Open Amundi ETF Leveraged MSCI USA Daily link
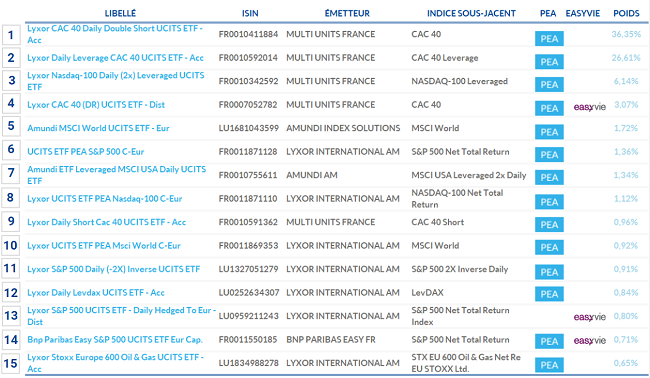 [116, 175]
